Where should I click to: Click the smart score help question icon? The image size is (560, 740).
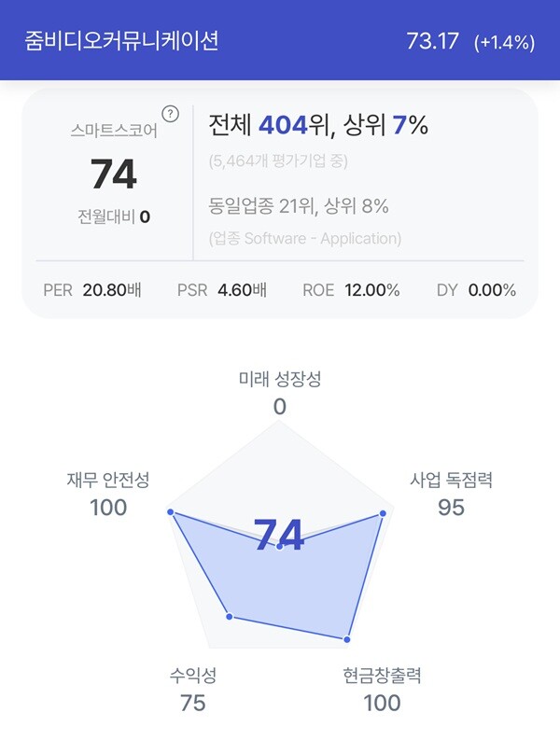point(171,114)
